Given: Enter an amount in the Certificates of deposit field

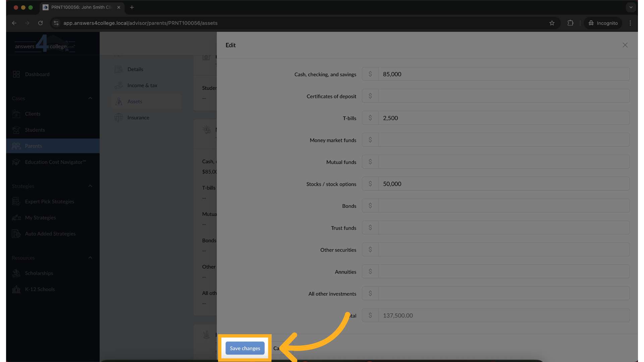Looking at the screenshot, I should click(x=503, y=96).
